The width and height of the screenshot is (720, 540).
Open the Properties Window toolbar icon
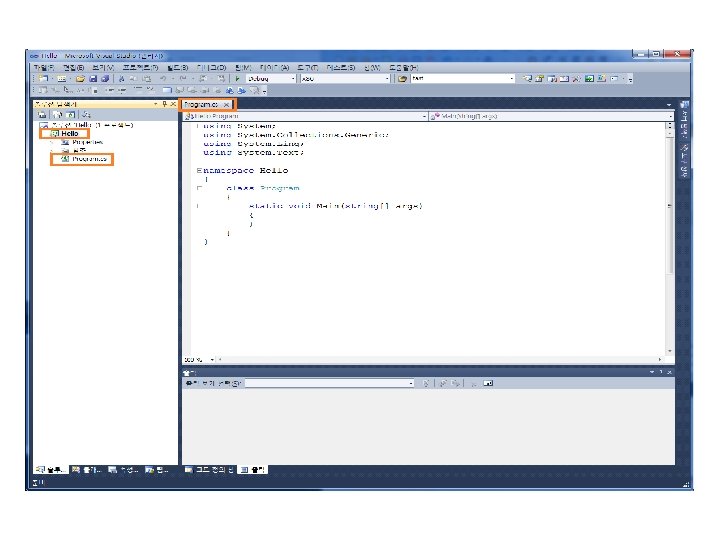[x=540, y=79]
